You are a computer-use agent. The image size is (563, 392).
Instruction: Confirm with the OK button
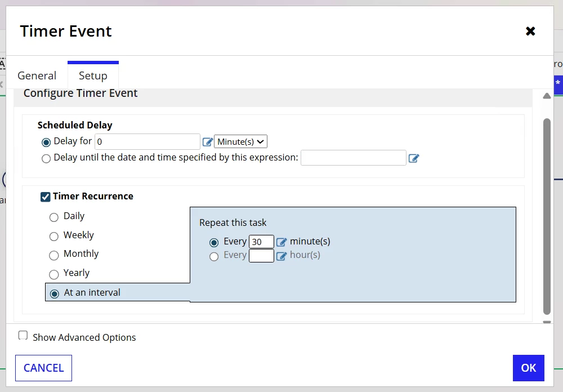(529, 368)
